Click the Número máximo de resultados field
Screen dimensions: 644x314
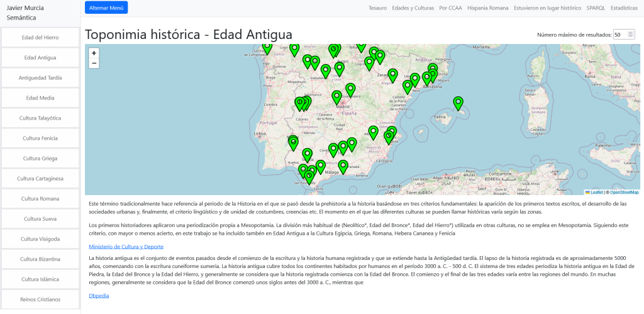tap(620, 35)
